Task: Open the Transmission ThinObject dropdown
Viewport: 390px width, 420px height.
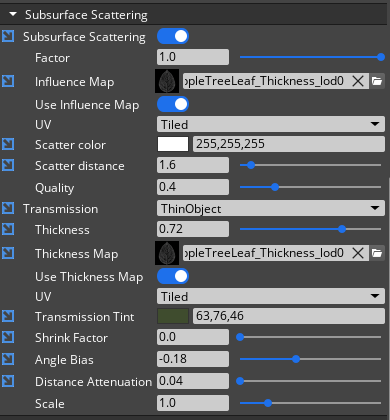Action: coord(271,209)
